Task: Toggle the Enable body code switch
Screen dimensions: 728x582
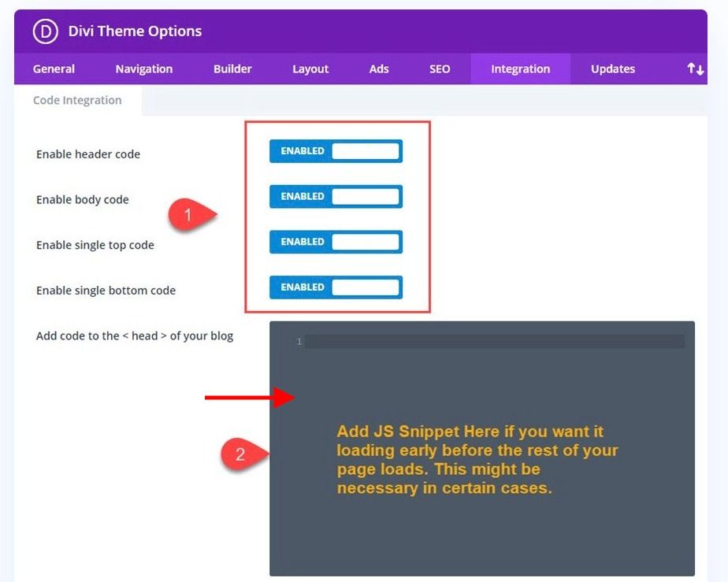Action: point(336,197)
